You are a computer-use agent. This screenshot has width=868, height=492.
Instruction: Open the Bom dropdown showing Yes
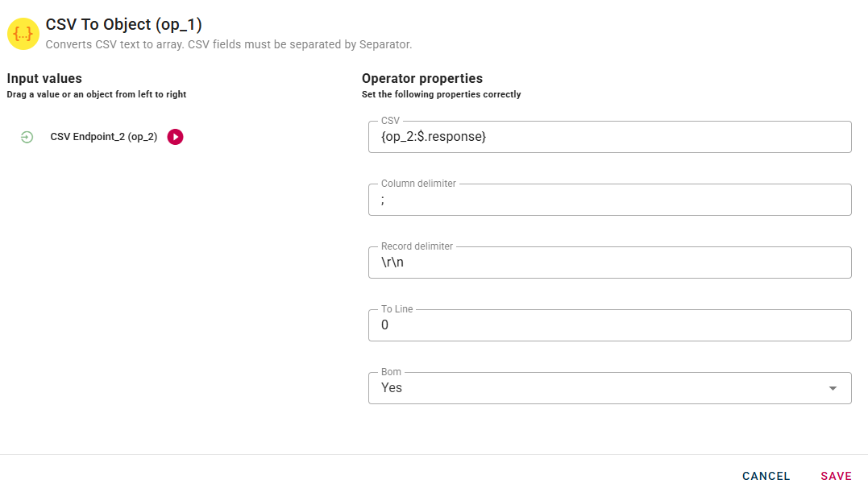(596, 388)
